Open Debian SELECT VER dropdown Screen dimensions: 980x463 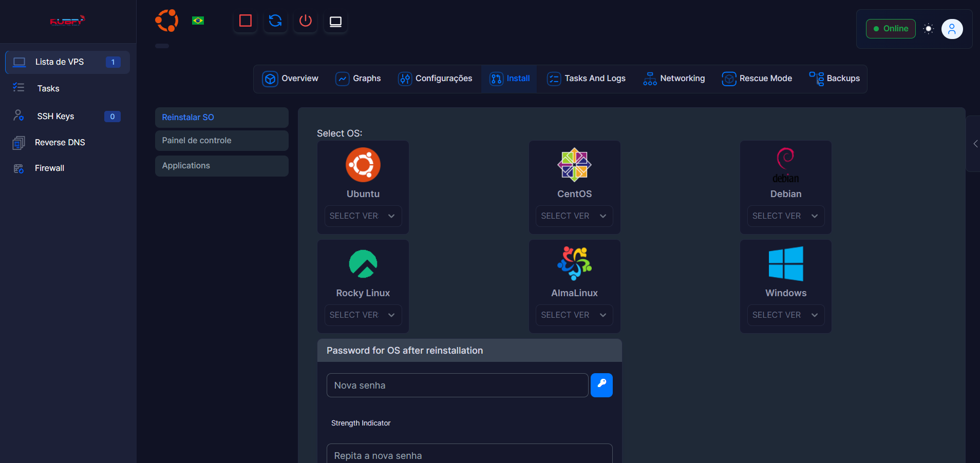[786, 216]
